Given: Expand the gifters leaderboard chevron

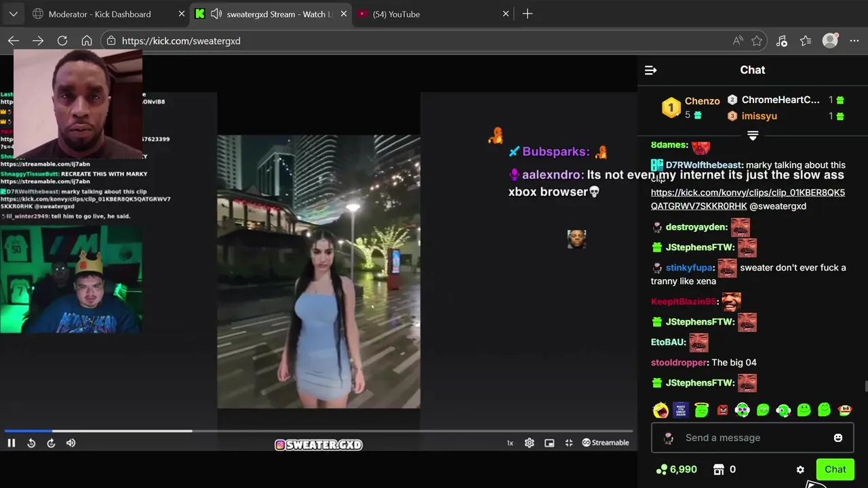Looking at the screenshot, I should (x=753, y=136).
